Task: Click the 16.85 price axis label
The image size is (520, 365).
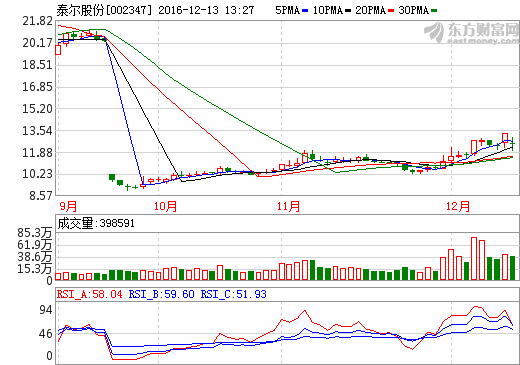Action: pos(38,87)
